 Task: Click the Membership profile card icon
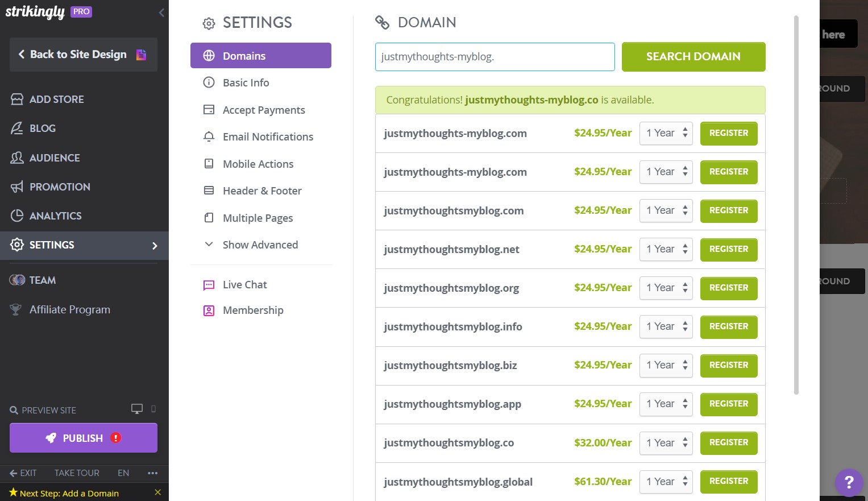click(x=209, y=310)
